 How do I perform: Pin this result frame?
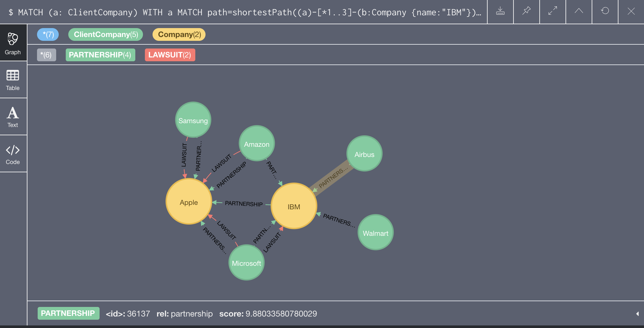(527, 11)
